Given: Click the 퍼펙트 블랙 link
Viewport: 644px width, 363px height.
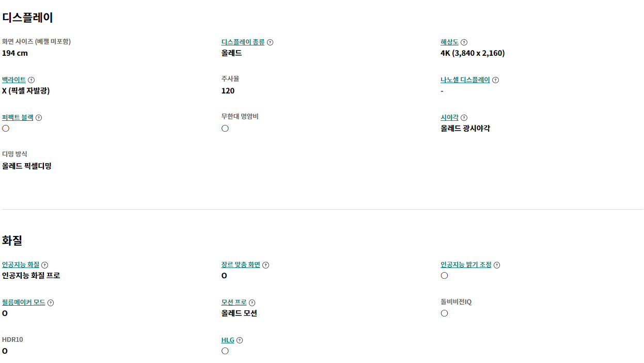Looking at the screenshot, I should click(18, 118).
